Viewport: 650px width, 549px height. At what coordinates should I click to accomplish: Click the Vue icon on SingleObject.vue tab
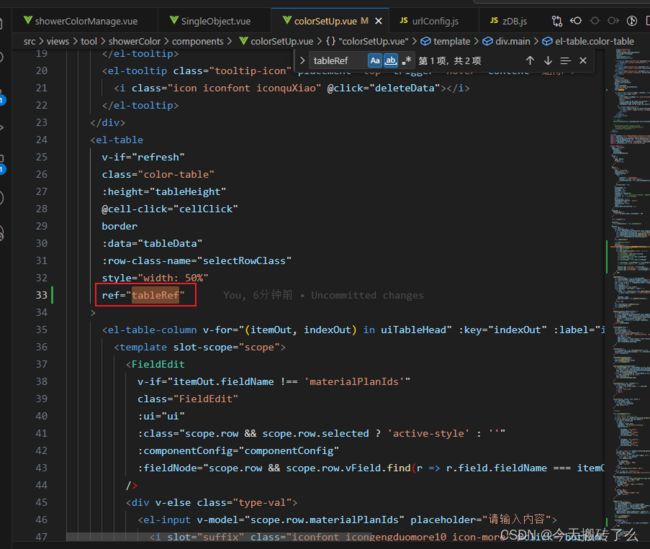coord(174,20)
